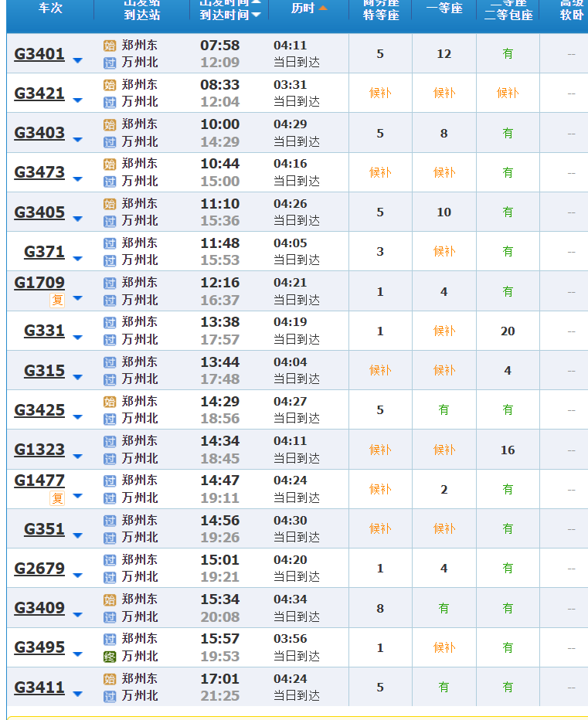Click the 始 origin icon for G3425
Viewport: 588px width, 720px height.
tap(110, 402)
